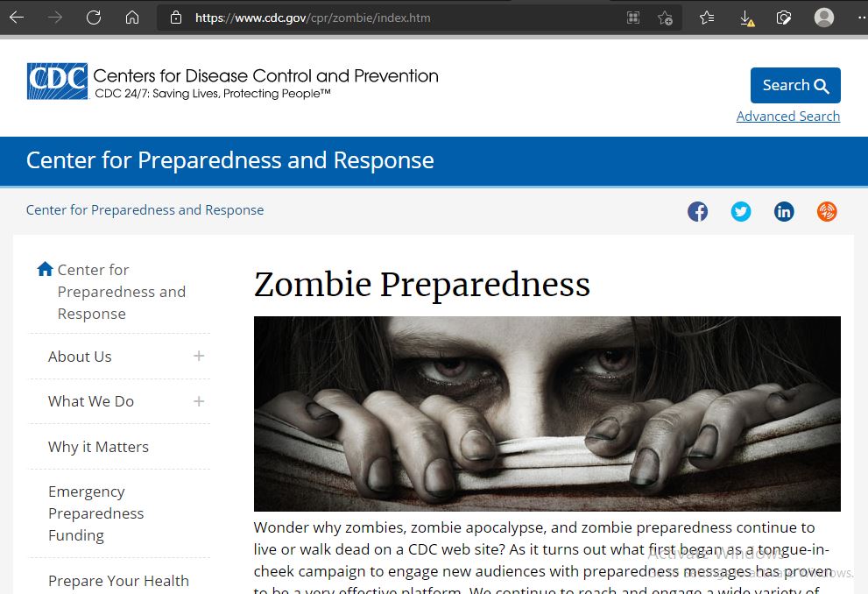This screenshot has height=594, width=868.
Task: Reload the page with refresh icon
Action: [94, 18]
